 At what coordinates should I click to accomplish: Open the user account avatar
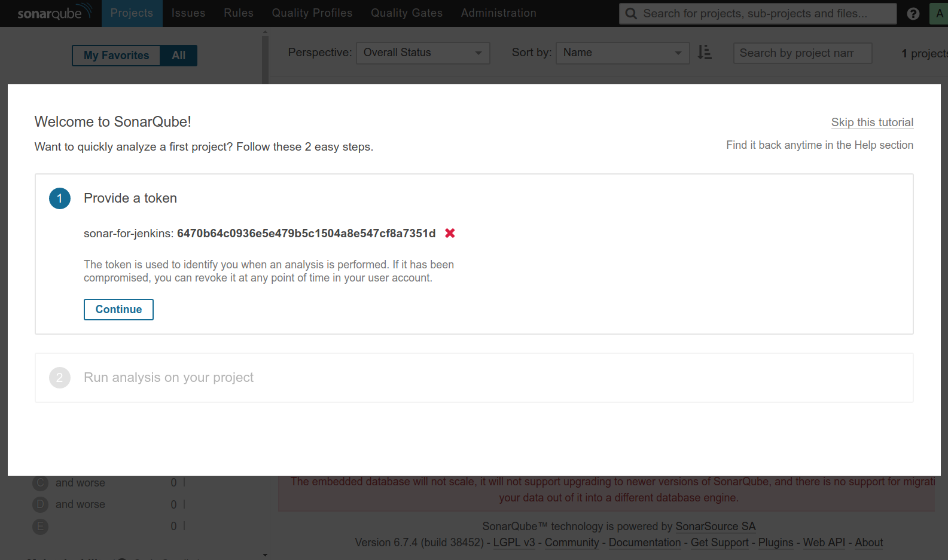pyautogui.click(x=938, y=14)
